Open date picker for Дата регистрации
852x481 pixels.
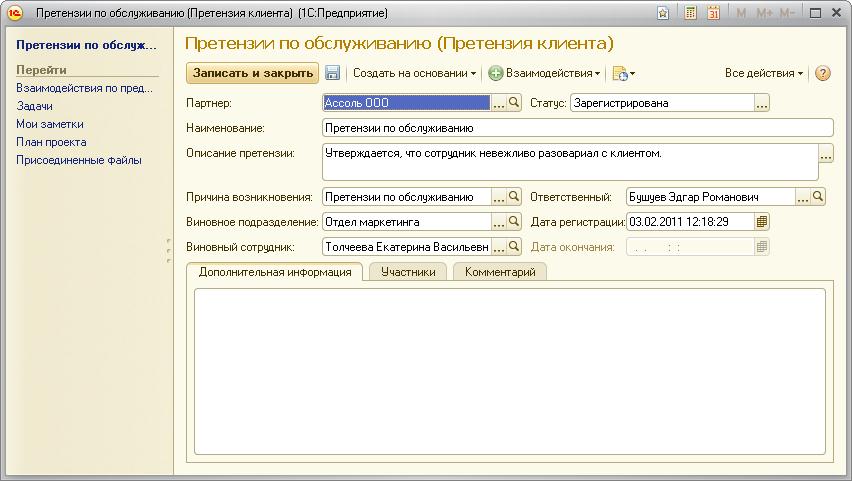(x=763, y=222)
